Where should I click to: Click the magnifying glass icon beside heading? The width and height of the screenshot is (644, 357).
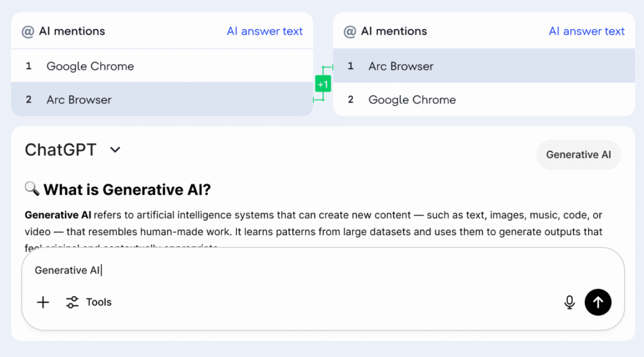(32, 189)
